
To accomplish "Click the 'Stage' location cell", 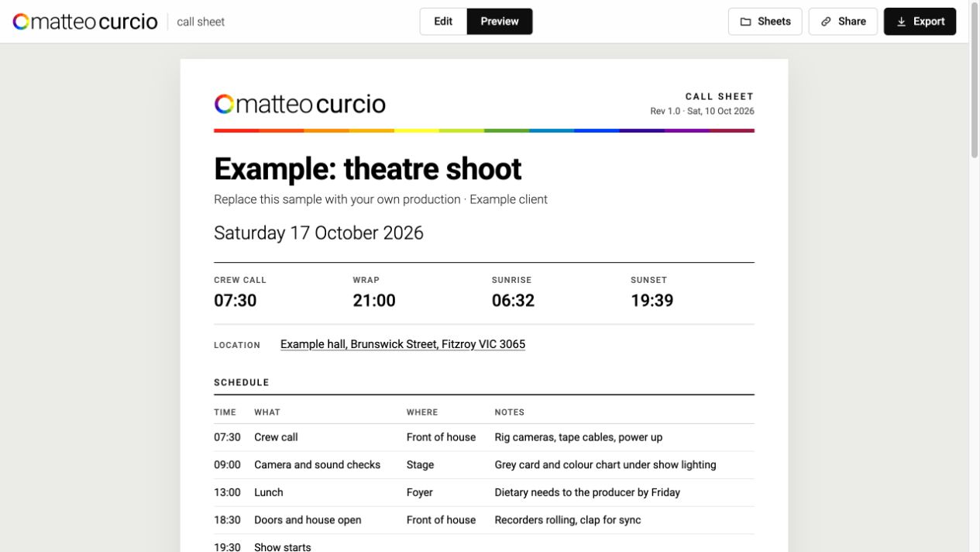I will [x=420, y=465].
